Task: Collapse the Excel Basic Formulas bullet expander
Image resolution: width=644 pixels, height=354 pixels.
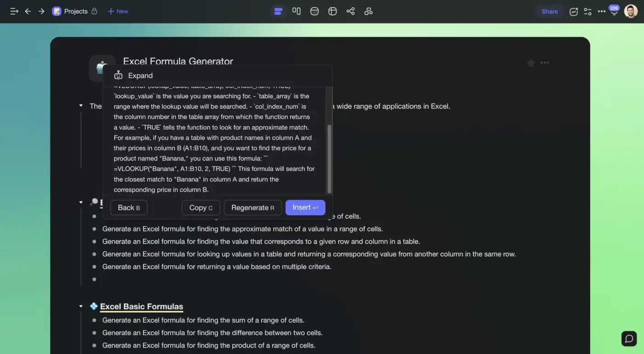Action: [81, 306]
